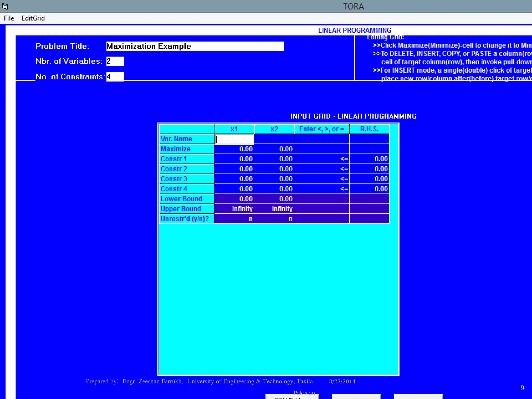The width and height of the screenshot is (532, 399).
Task: Click Constr 3 inequality sign cell
Action: pos(322,179)
